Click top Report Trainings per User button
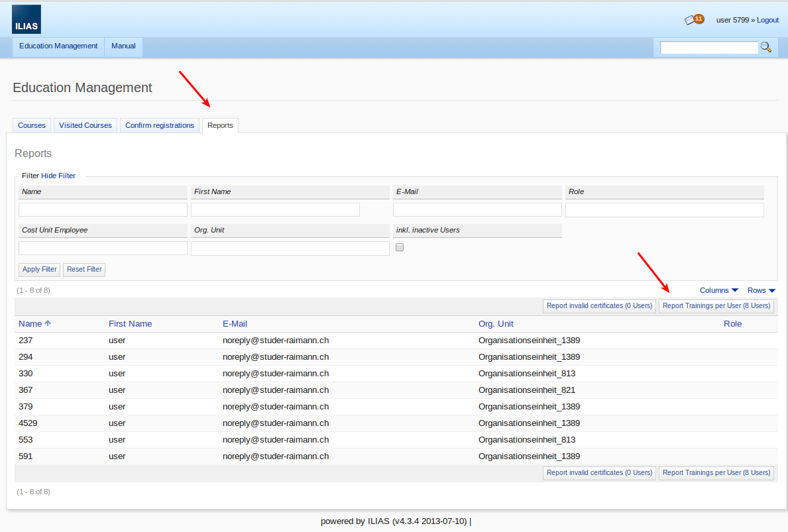Screen dimensions: 788x532 point(716,306)
